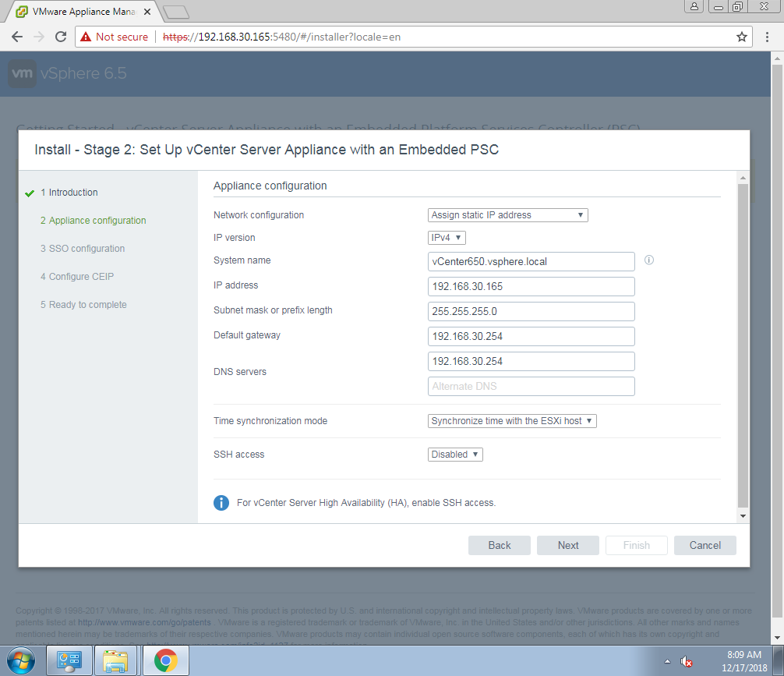Screen dimensions: 784x676
Task: Open the vmware.com/go/patents link
Action: 144,622
